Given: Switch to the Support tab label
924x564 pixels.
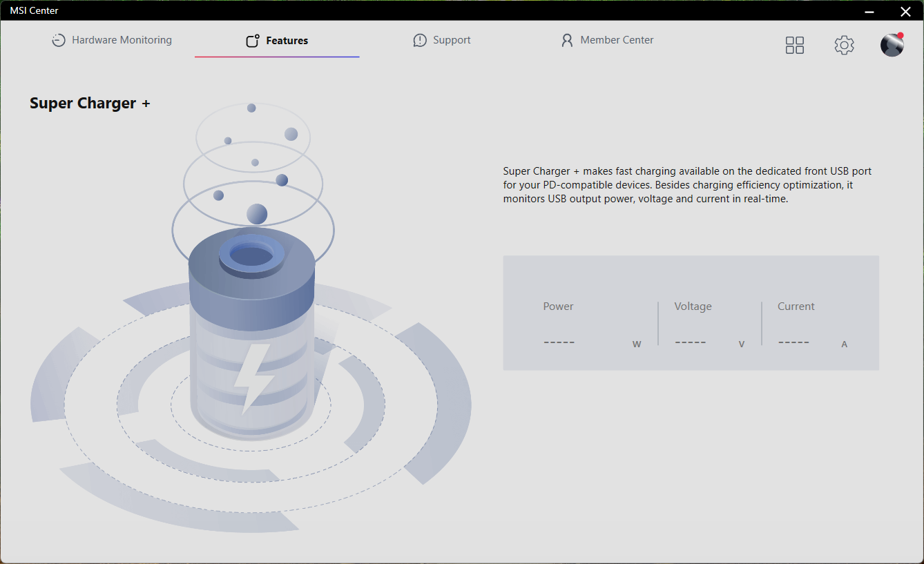Looking at the screenshot, I should tap(452, 40).
